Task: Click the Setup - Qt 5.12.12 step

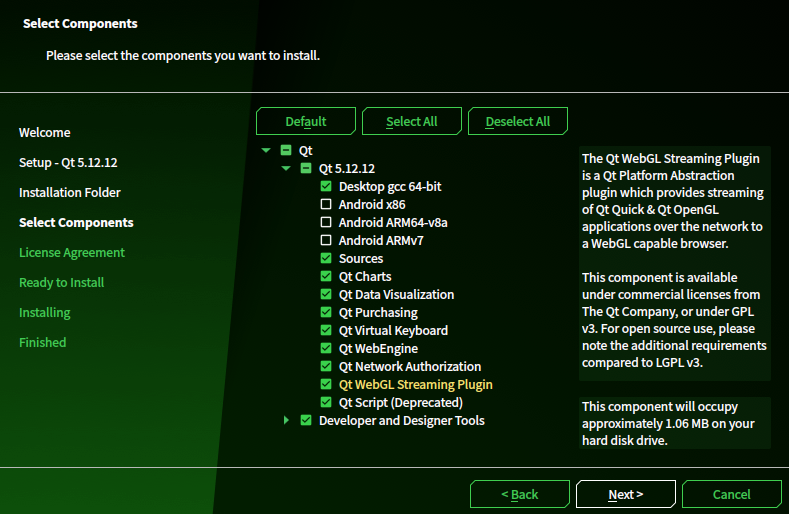Action: pyautogui.click(x=68, y=163)
